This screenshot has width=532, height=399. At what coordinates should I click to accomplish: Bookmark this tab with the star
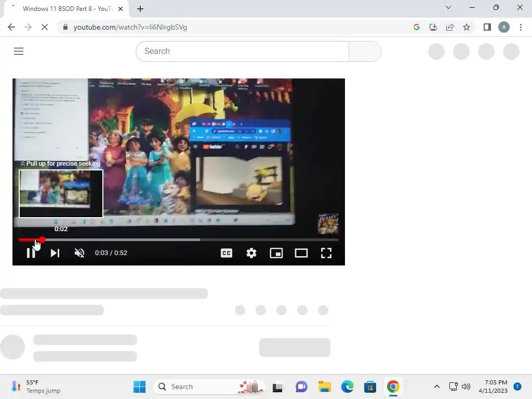click(467, 27)
